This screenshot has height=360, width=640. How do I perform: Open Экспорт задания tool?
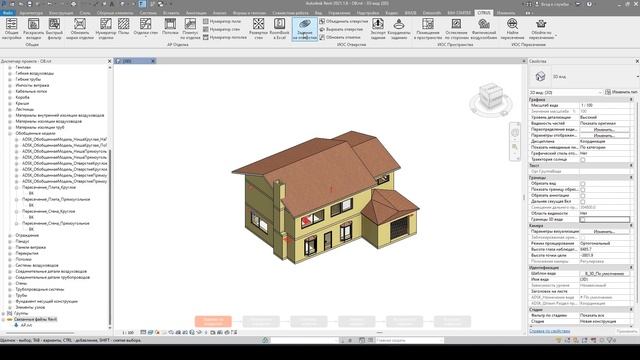coord(378,29)
